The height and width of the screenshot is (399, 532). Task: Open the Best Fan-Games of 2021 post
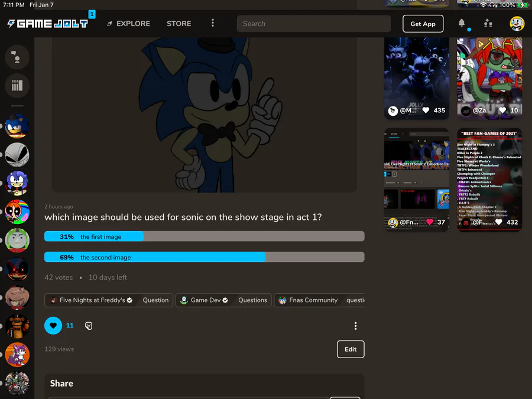coord(489,180)
